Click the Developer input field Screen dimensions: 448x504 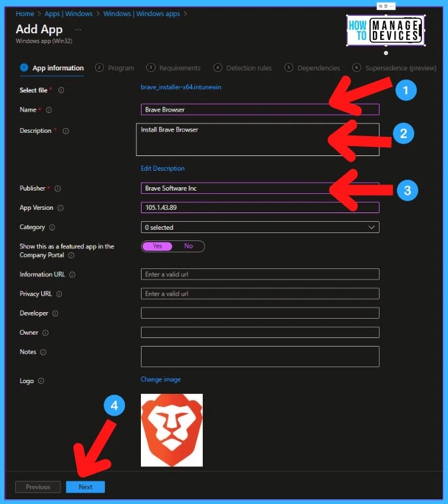coord(260,313)
